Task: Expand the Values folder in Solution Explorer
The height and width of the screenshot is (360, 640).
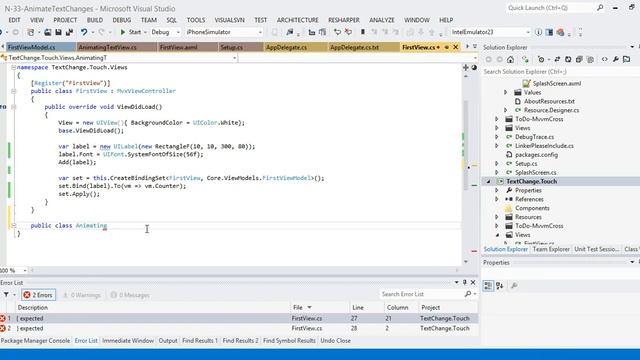Action: pyautogui.click(x=506, y=92)
